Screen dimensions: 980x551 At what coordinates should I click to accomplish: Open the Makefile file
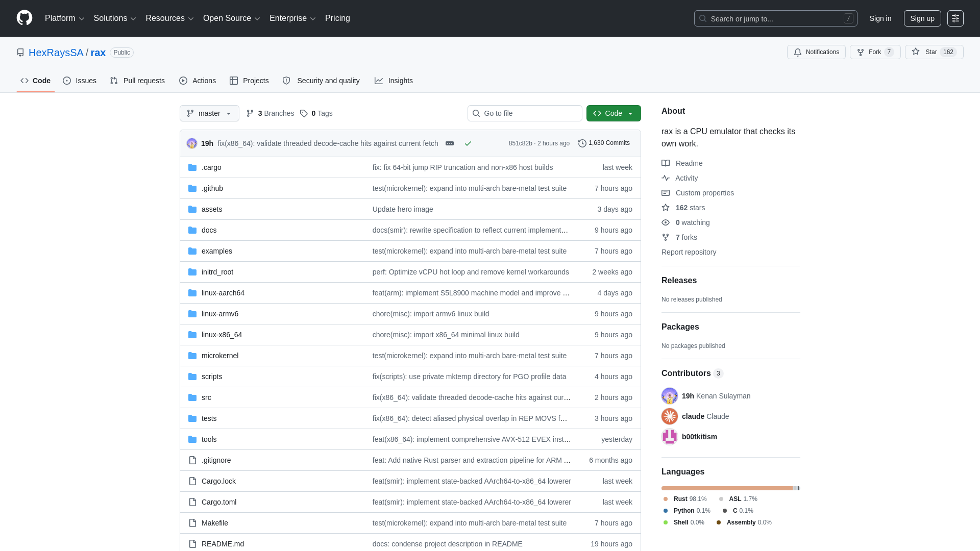[x=215, y=523]
